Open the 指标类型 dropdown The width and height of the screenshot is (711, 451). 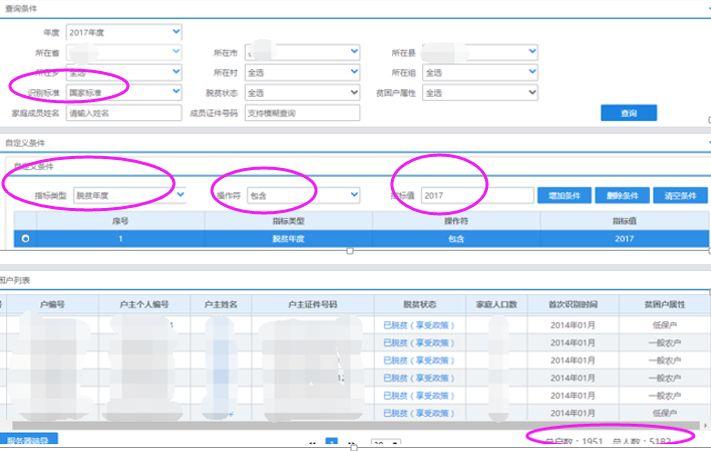pyautogui.click(x=130, y=196)
